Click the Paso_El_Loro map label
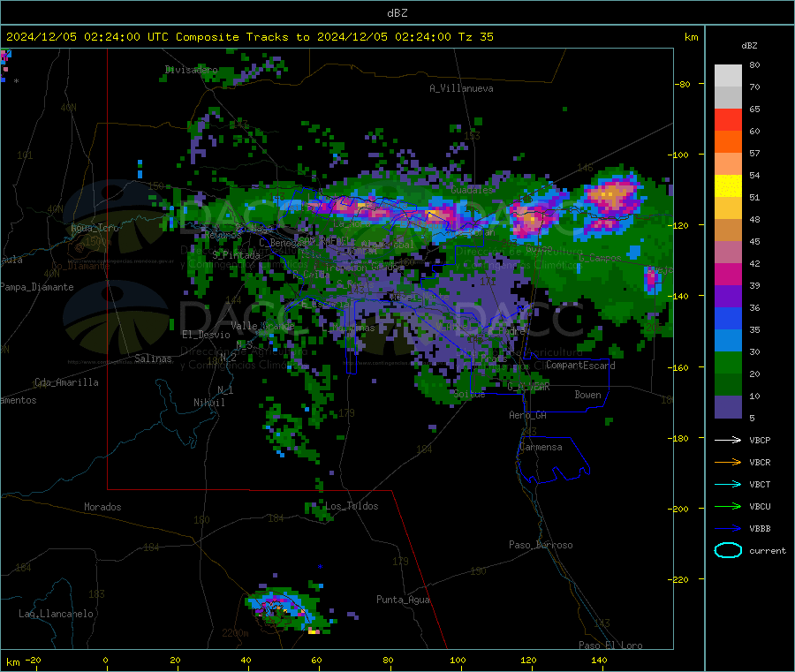 [610, 646]
